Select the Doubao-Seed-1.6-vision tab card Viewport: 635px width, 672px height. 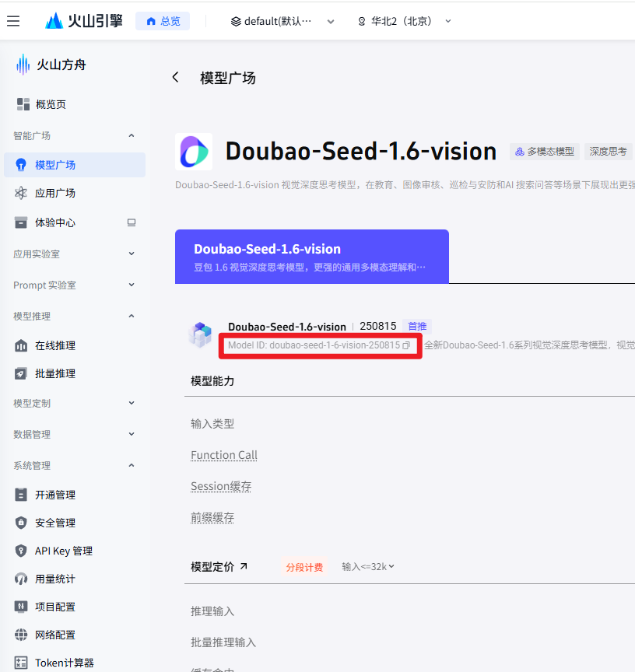click(x=311, y=257)
